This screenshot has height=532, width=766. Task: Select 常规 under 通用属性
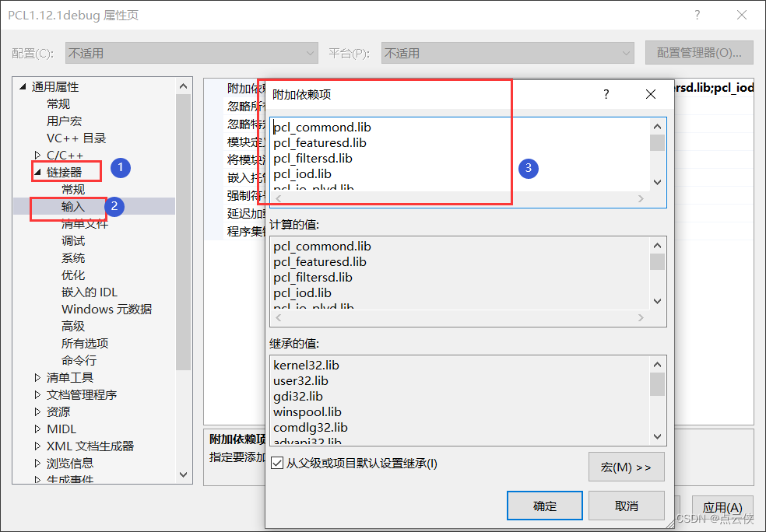tap(58, 104)
